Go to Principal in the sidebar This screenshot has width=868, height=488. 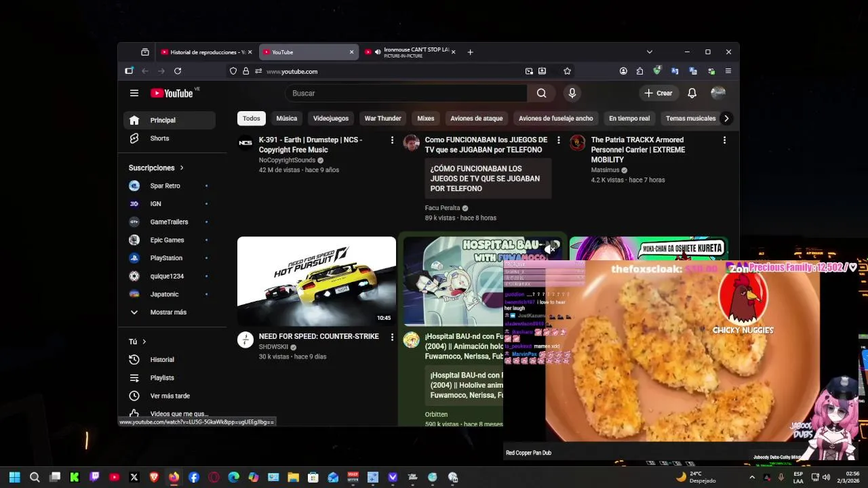(x=170, y=120)
